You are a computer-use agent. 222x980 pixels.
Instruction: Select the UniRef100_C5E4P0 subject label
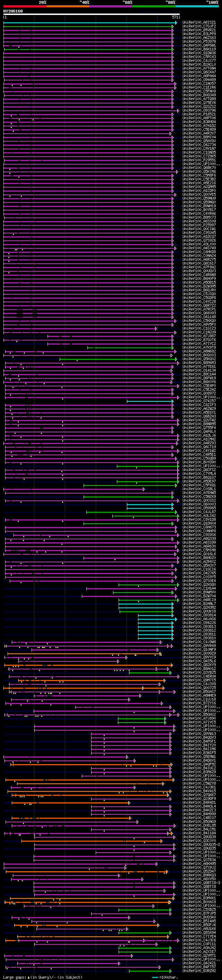click(x=199, y=386)
